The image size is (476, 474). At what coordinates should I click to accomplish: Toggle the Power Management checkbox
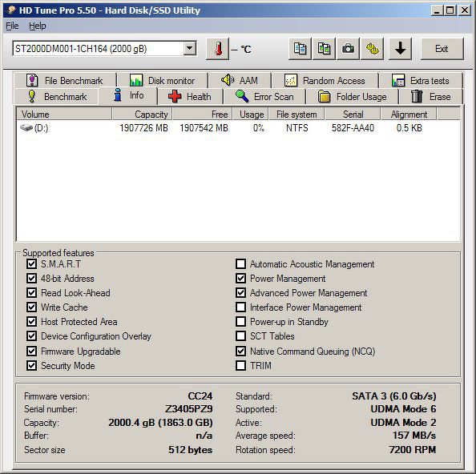pyautogui.click(x=240, y=278)
